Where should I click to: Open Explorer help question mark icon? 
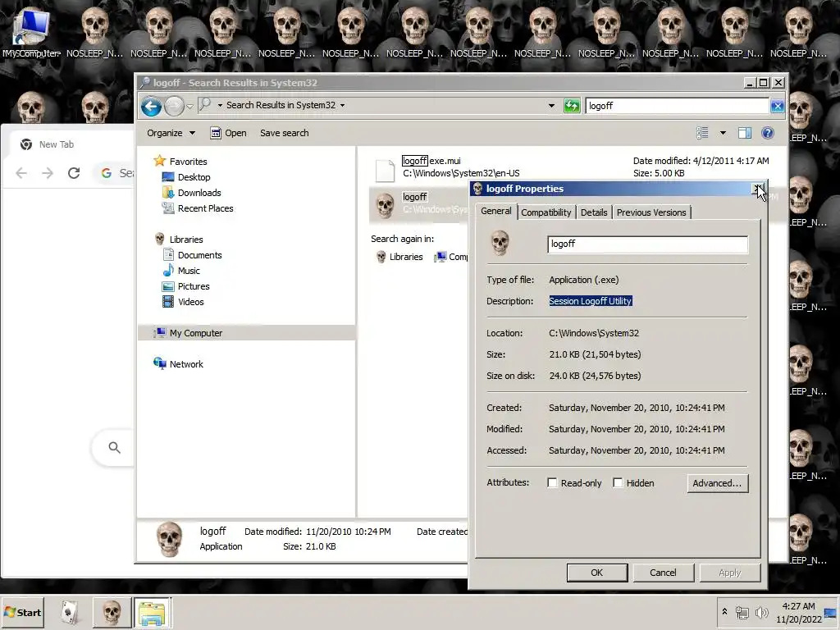tap(768, 133)
